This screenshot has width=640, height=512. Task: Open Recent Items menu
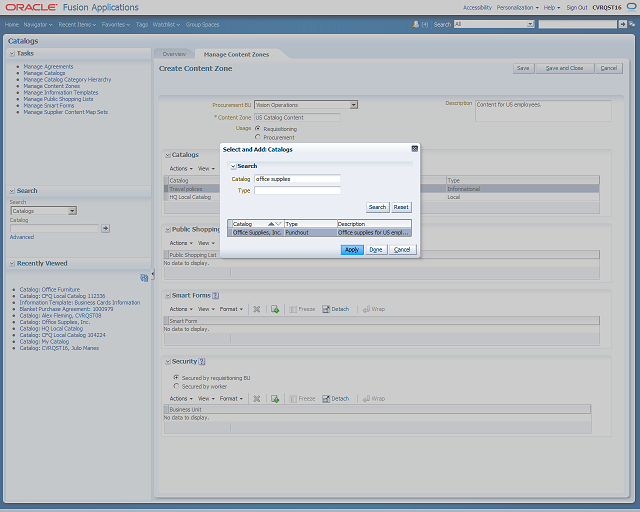(77, 24)
